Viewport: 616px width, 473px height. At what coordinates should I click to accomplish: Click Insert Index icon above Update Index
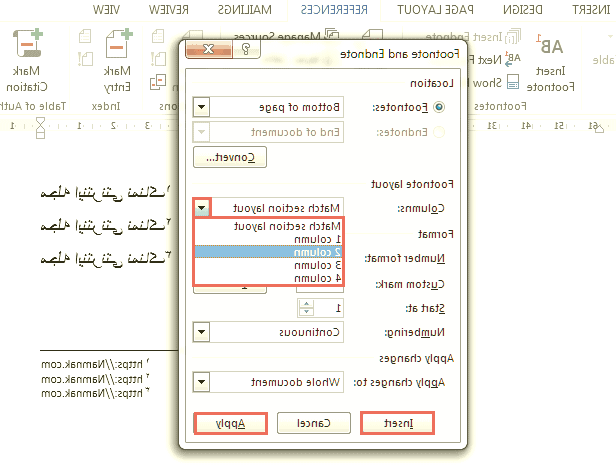[x=85, y=37]
